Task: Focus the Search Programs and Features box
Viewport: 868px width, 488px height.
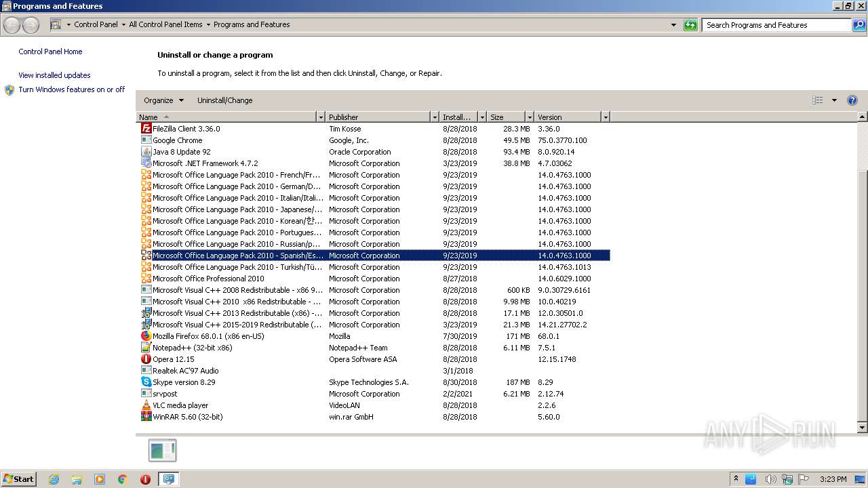Action: click(x=777, y=25)
